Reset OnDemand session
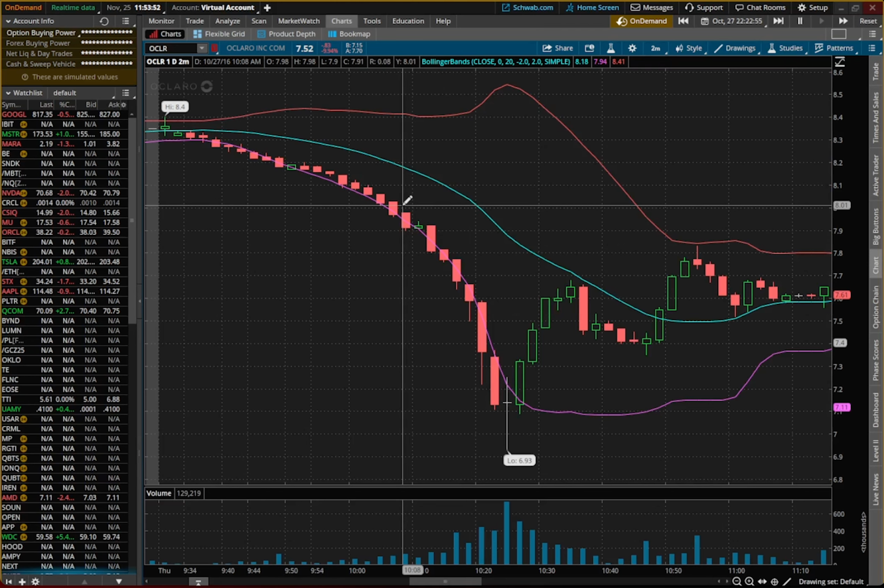 point(868,21)
